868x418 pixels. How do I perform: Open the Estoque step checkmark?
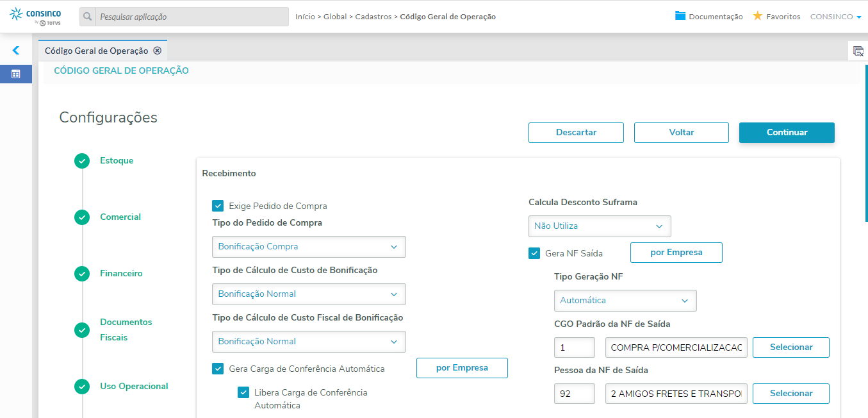point(82,161)
